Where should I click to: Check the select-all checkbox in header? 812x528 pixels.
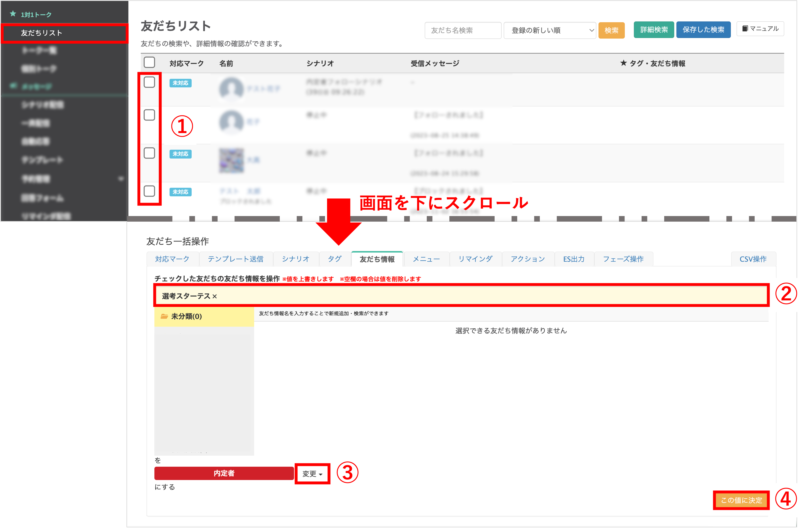pyautogui.click(x=149, y=63)
